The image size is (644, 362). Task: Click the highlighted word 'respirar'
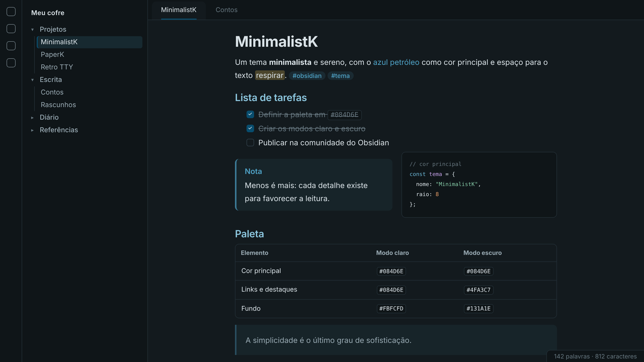click(270, 75)
